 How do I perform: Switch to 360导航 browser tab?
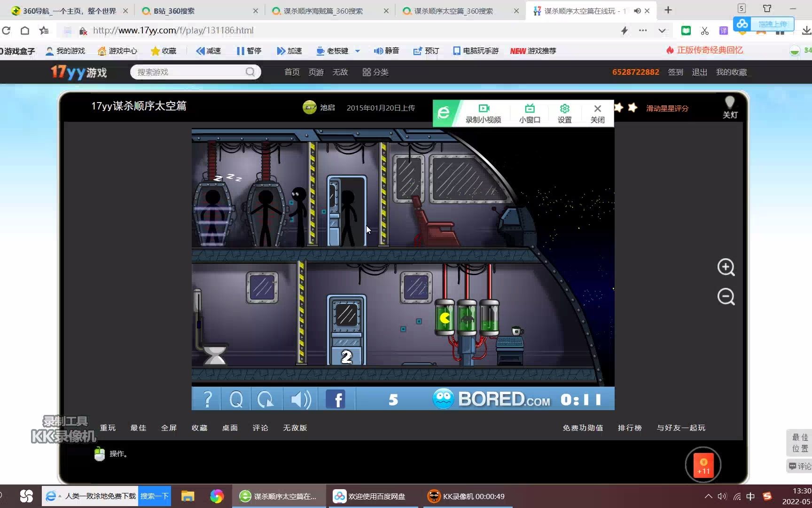click(69, 11)
